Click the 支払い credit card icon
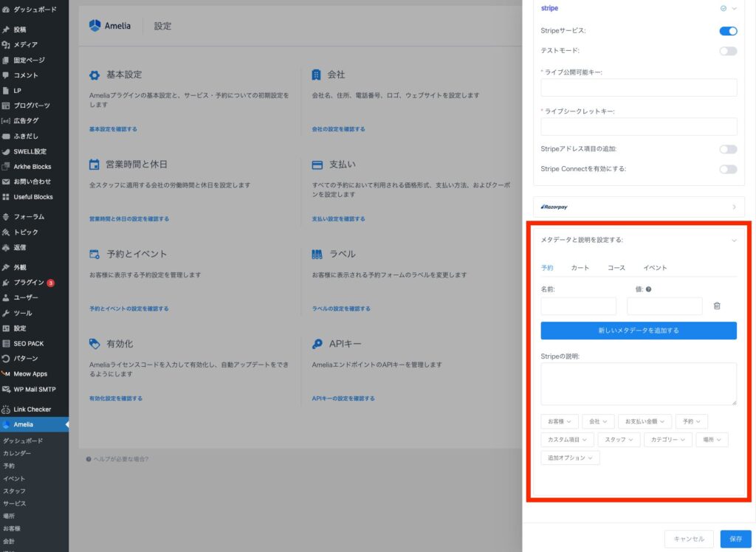756x552 pixels. point(317,165)
